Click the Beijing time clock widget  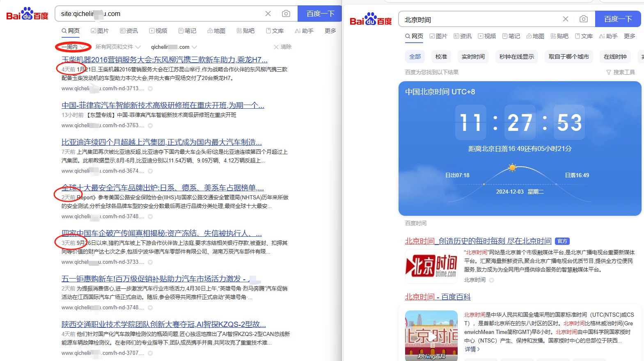[x=520, y=149]
